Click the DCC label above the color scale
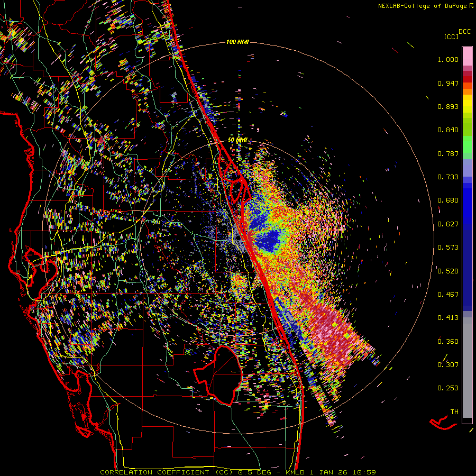476x476 pixels. pos(465,32)
